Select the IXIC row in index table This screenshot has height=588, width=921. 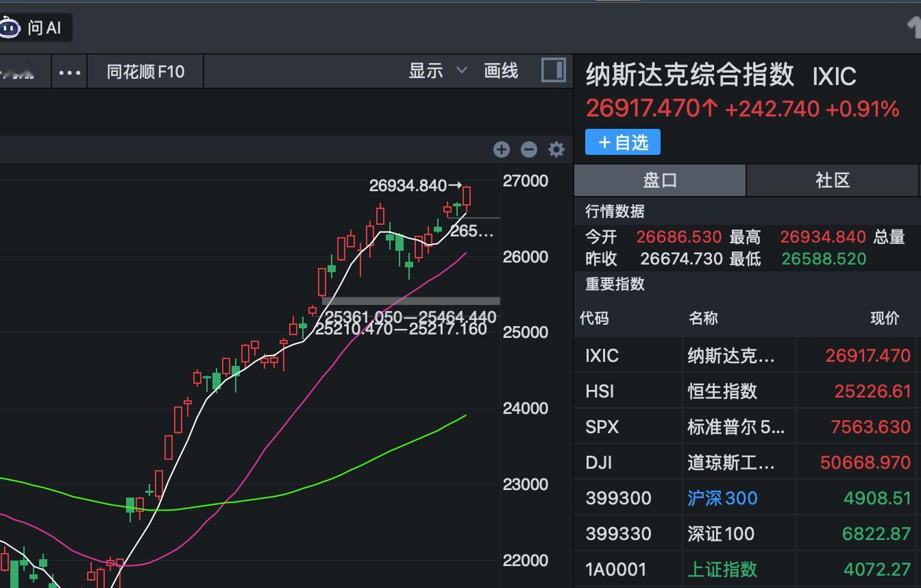click(x=746, y=356)
